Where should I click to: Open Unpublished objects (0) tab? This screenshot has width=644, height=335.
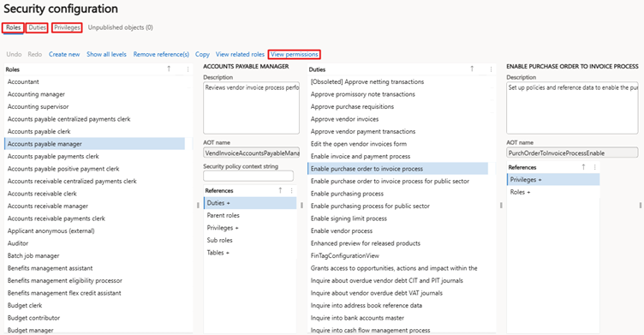pyautogui.click(x=121, y=27)
